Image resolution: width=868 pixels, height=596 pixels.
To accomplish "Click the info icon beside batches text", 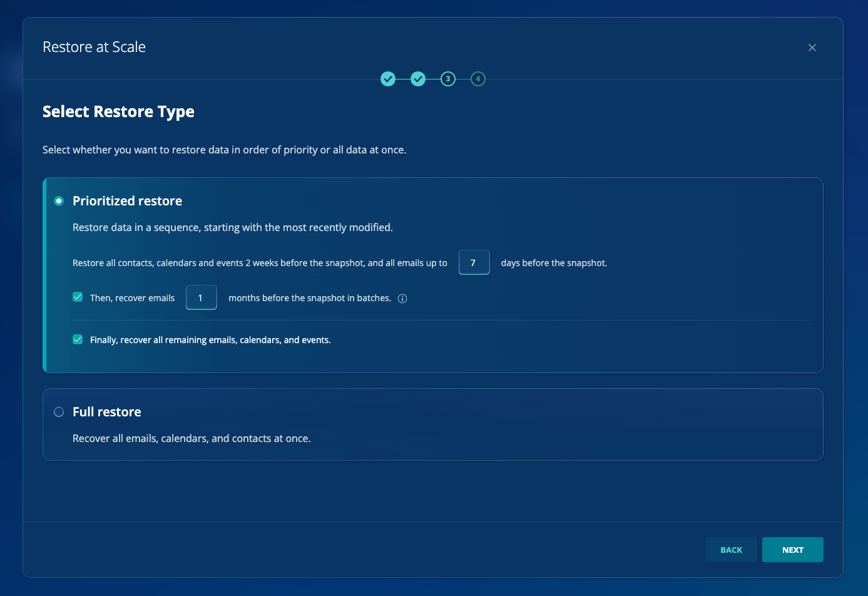I will pos(402,299).
